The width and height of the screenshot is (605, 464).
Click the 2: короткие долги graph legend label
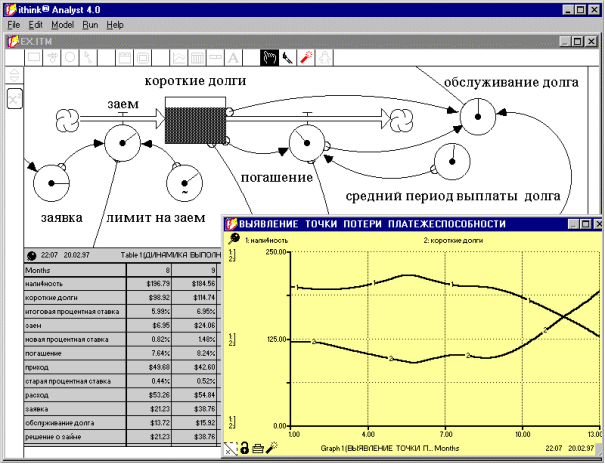click(453, 241)
